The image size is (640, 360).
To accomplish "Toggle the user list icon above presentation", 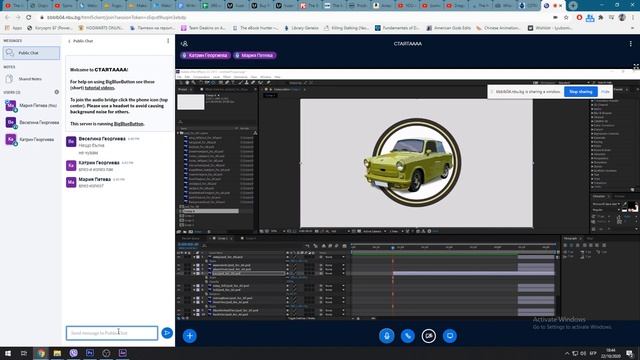I will point(184,44).
